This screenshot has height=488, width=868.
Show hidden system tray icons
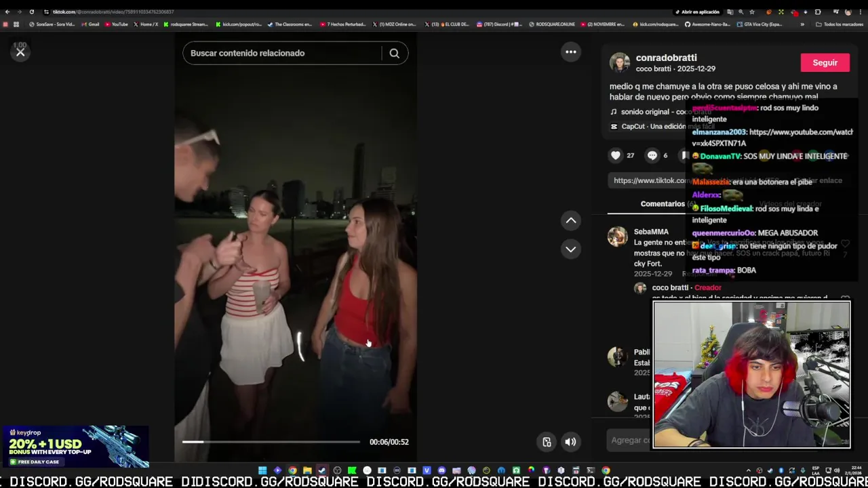749,470
